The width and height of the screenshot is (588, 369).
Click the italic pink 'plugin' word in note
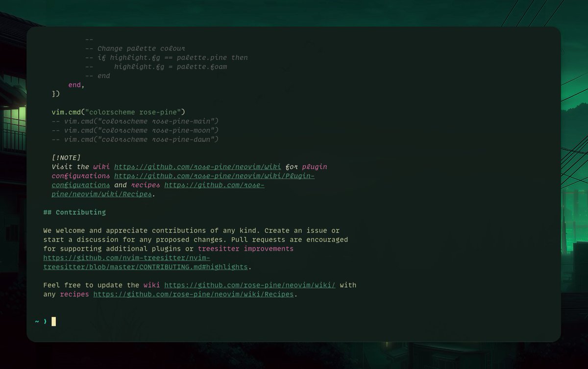pyautogui.click(x=315, y=167)
